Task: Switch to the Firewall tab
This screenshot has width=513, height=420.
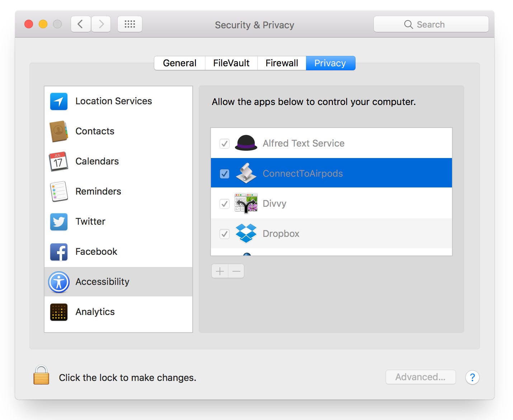Action: (282, 63)
